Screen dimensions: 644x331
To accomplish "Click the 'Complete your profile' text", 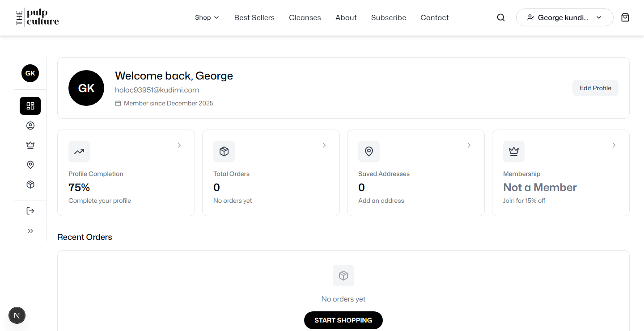I will (x=100, y=201).
